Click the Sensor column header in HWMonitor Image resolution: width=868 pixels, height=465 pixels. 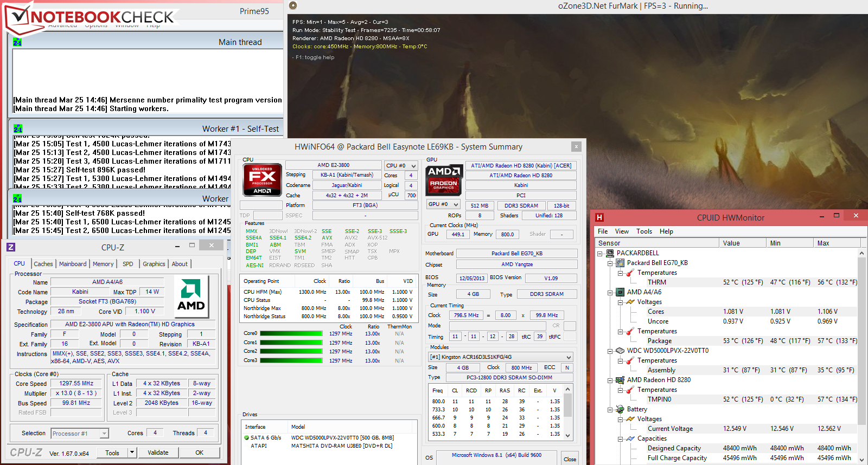(x=658, y=243)
